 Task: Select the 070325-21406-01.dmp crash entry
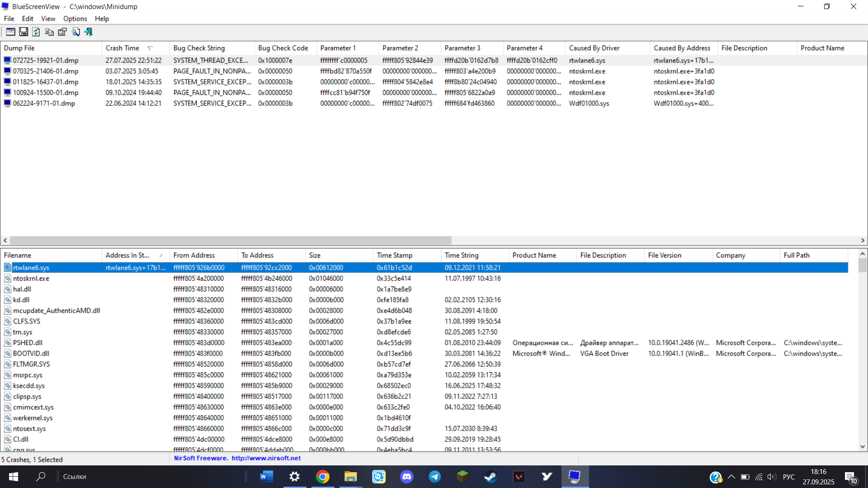pos(45,71)
